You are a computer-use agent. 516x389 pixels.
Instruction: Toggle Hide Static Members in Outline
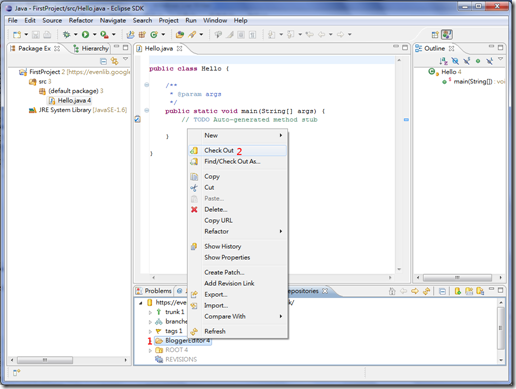coord(467,61)
